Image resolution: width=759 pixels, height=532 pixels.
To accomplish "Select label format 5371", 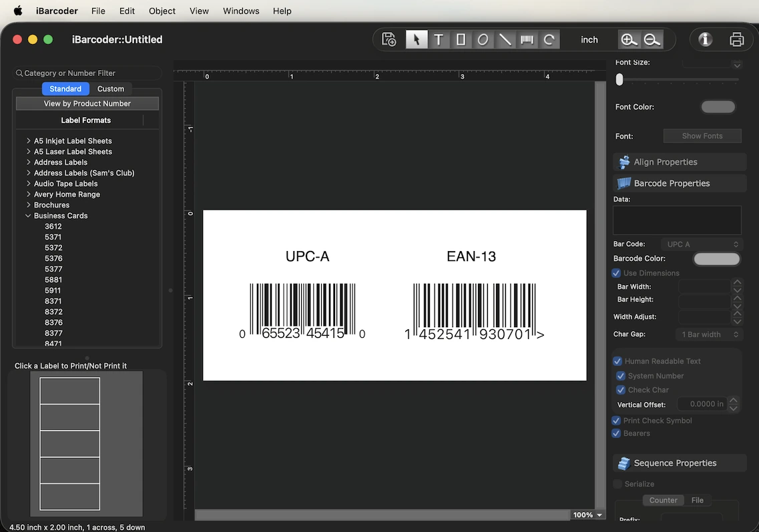I will tap(53, 237).
